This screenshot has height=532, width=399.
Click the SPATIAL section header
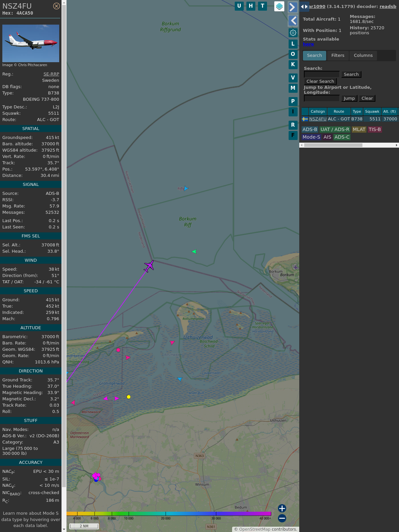tap(31, 129)
